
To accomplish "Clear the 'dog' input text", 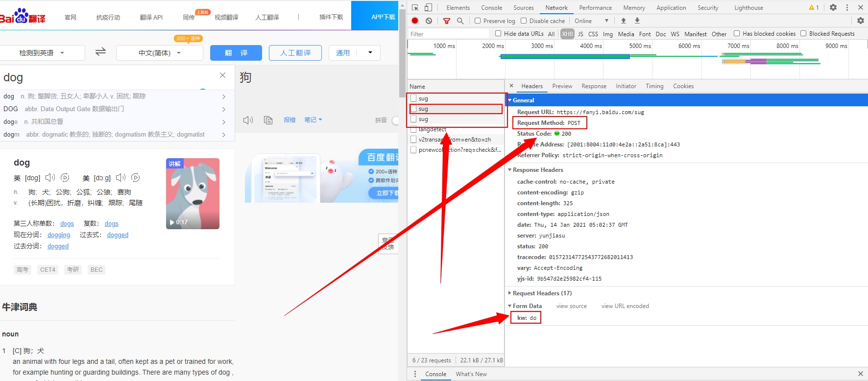I will point(222,75).
